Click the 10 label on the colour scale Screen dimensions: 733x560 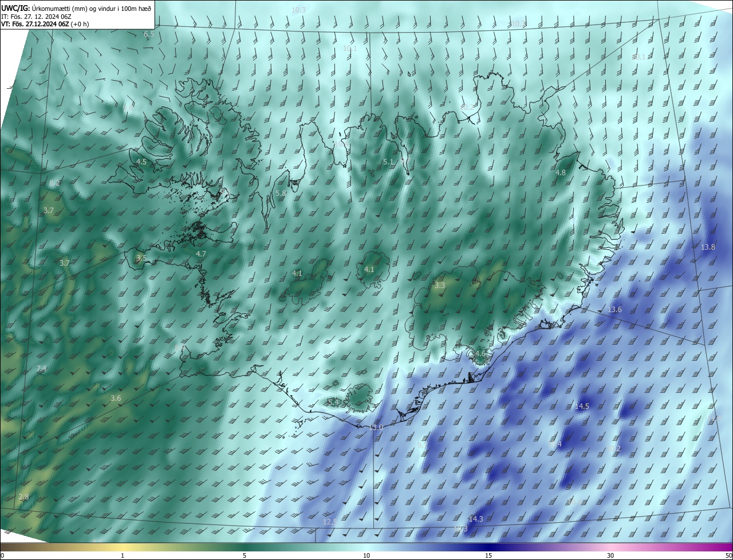coord(366,555)
